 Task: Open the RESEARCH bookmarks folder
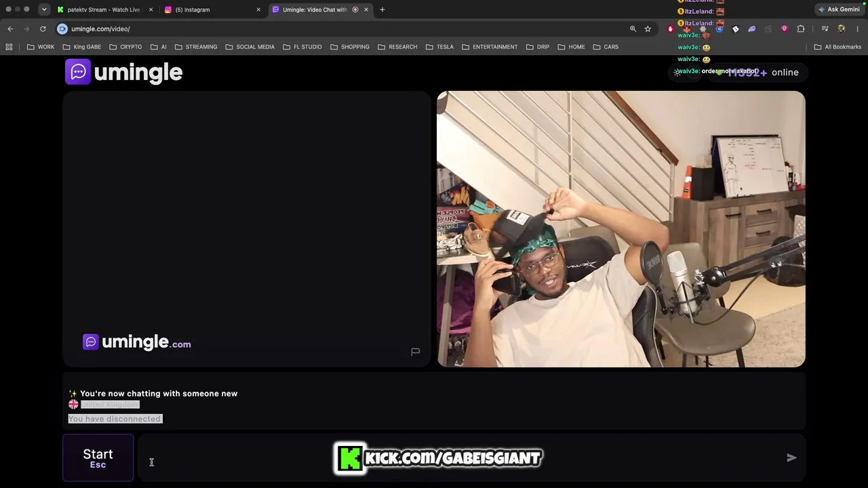pyautogui.click(x=397, y=47)
